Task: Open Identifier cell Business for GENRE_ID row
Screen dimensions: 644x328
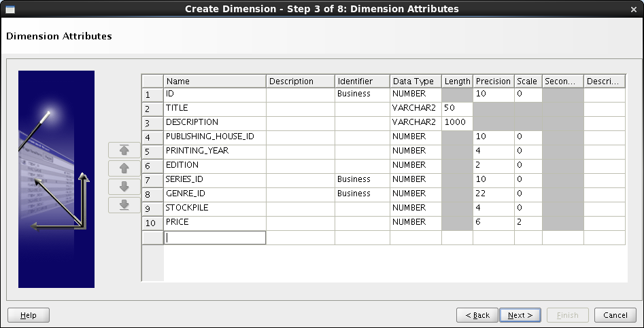Action: [x=362, y=195]
